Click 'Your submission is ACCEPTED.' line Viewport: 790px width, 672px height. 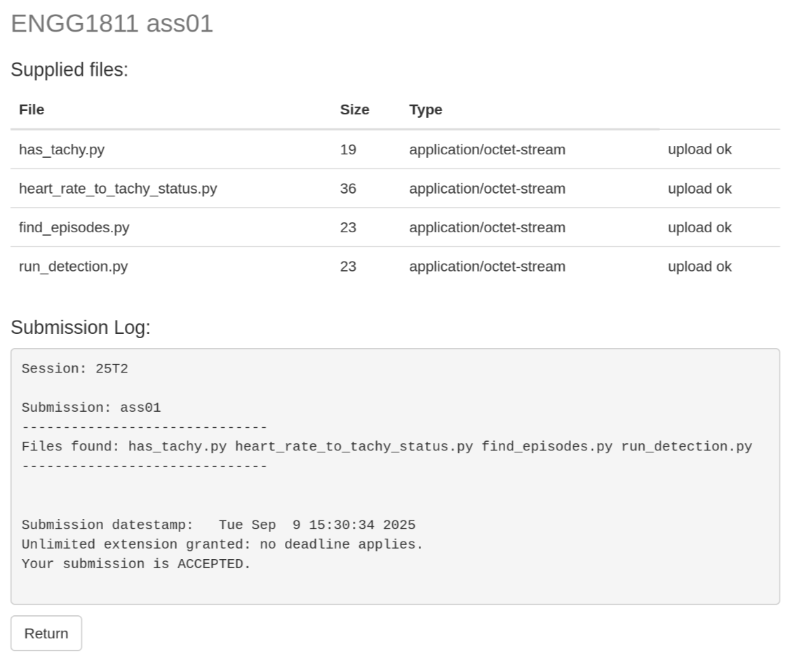point(136,564)
